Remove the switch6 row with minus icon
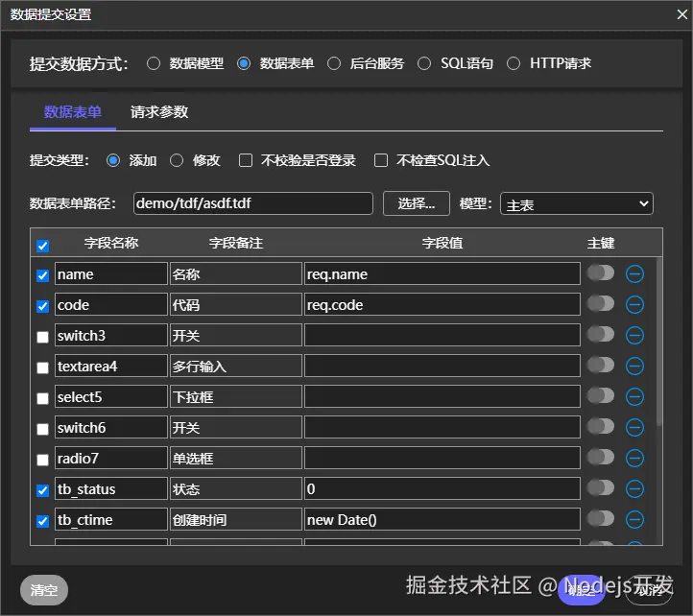 point(634,427)
